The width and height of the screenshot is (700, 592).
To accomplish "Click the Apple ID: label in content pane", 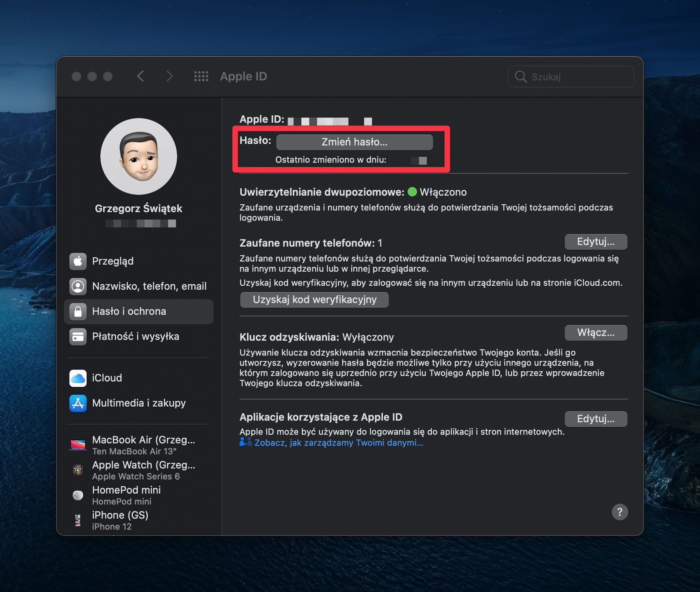I will (262, 119).
